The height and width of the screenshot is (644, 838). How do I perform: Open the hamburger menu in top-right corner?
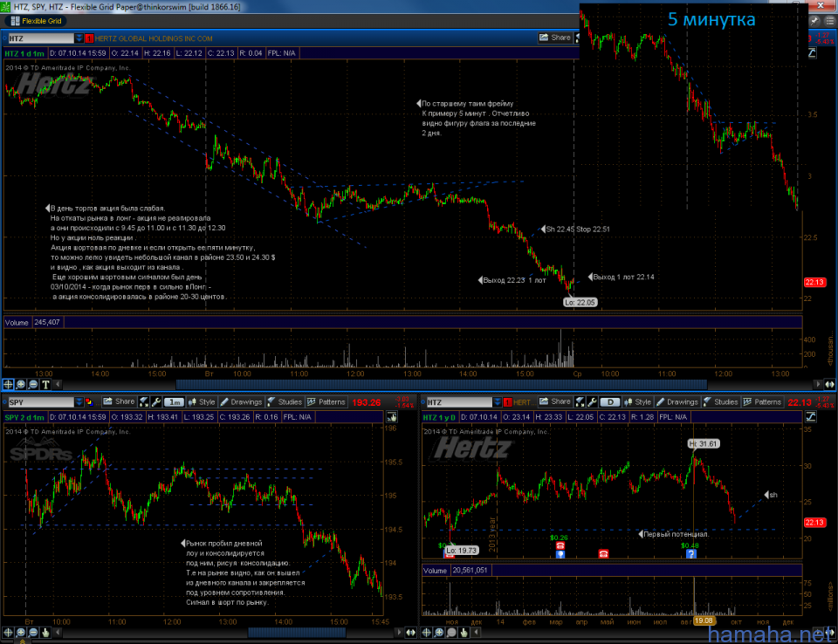(x=829, y=21)
